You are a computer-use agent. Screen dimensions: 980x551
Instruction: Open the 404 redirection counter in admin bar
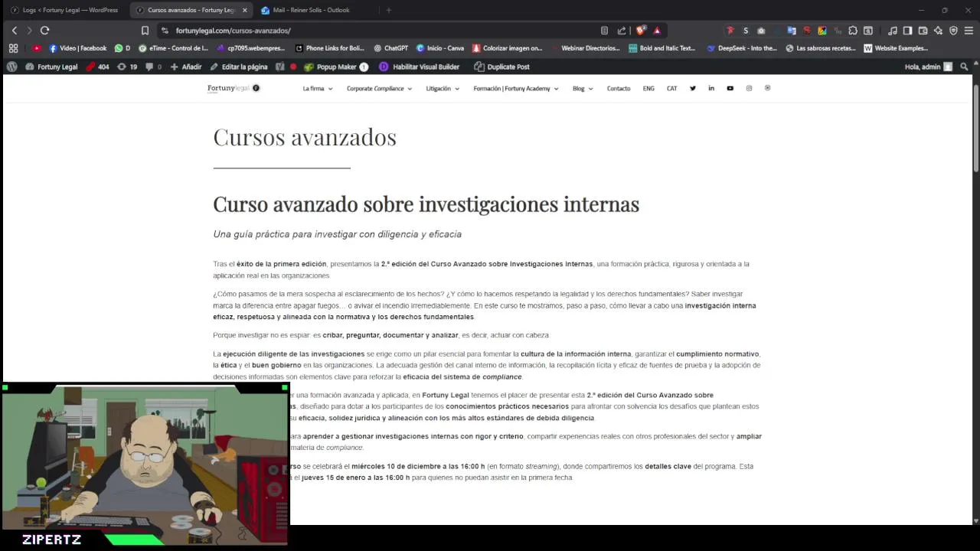coord(97,67)
